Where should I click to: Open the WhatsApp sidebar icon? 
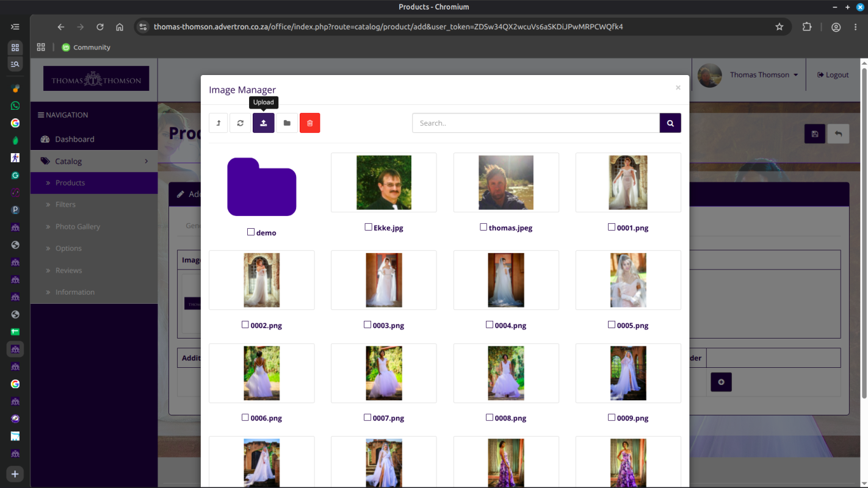click(x=15, y=106)
